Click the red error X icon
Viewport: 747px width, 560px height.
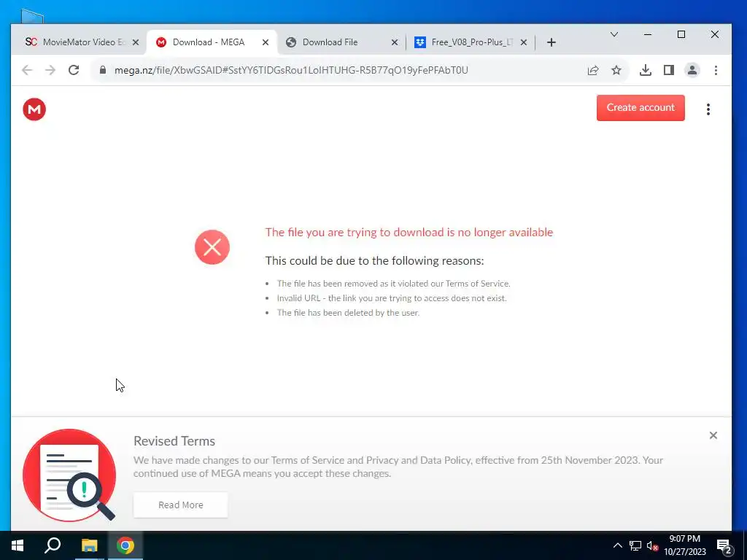(212, 247)
